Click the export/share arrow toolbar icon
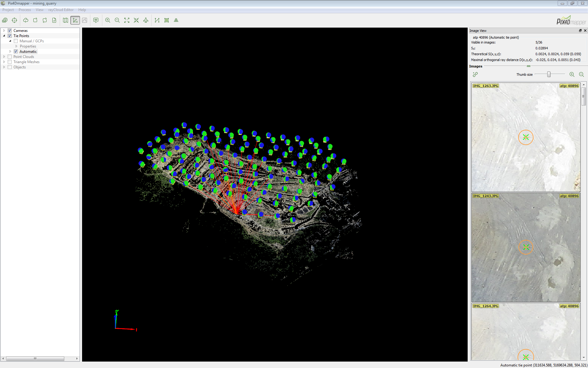 35,20
